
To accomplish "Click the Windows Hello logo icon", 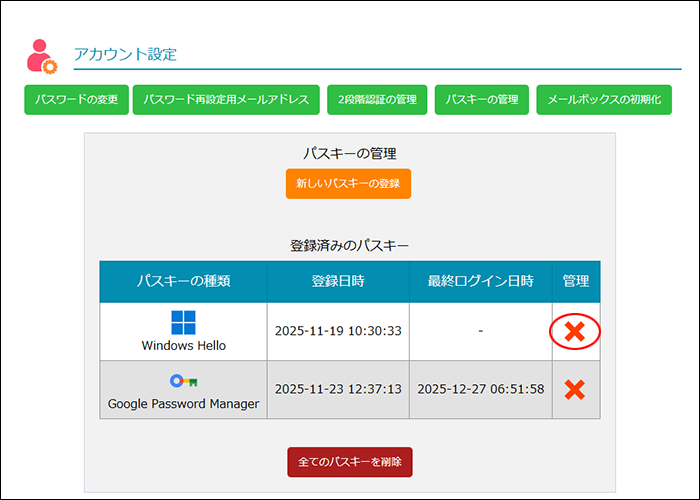I will [183, 322].
